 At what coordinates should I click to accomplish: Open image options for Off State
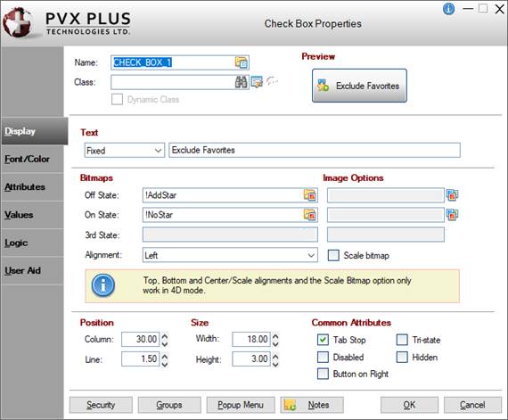point(452,195)
